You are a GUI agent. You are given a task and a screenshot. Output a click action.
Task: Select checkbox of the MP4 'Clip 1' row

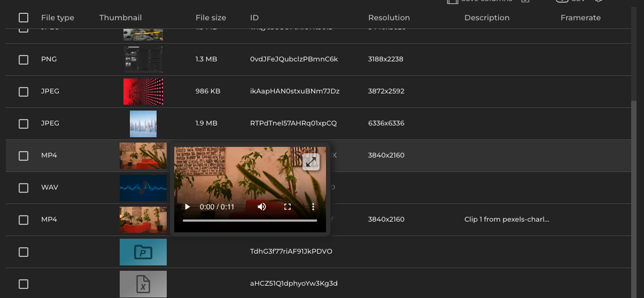click(x=24, y=220)
